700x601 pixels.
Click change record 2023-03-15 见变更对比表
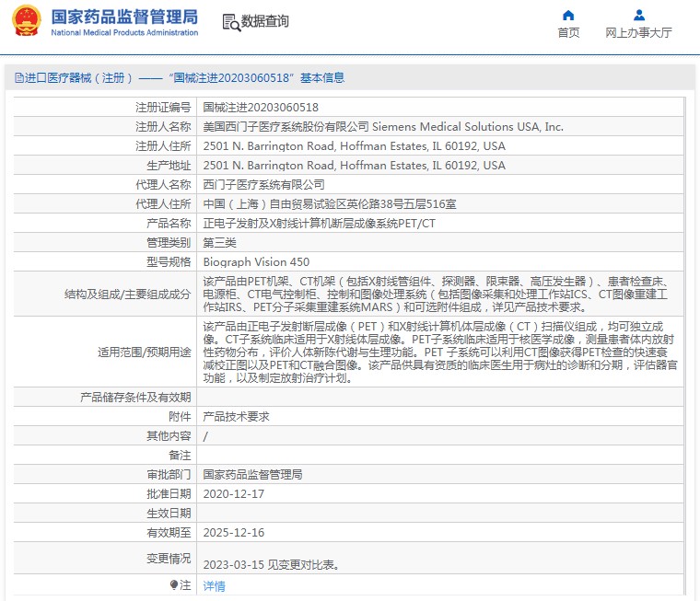pyautogui.click(x=272, y=565)
